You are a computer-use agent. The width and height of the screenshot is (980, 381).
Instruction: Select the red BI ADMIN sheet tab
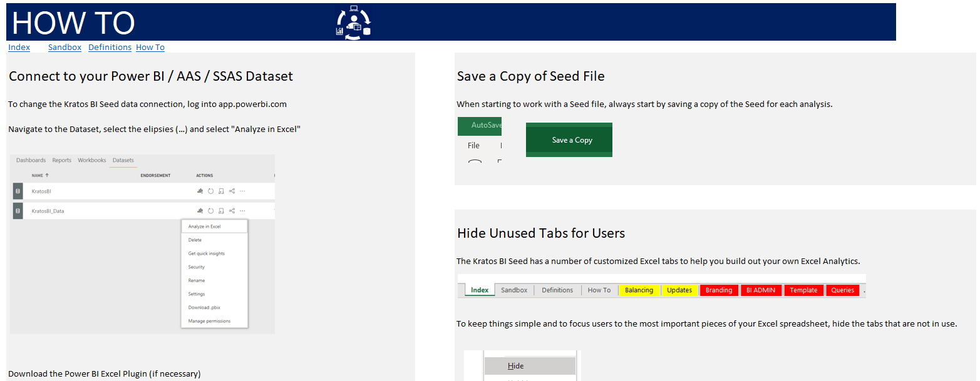tap(760, 290)
